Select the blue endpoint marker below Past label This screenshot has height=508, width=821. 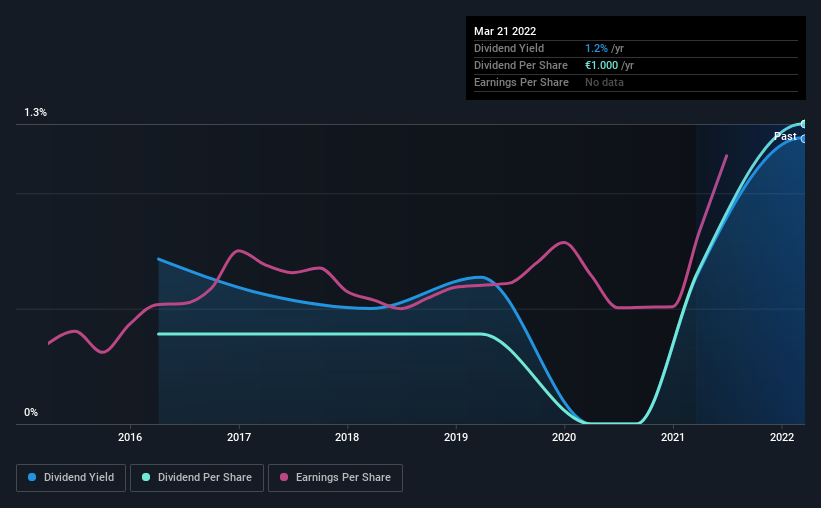(803, 139)
